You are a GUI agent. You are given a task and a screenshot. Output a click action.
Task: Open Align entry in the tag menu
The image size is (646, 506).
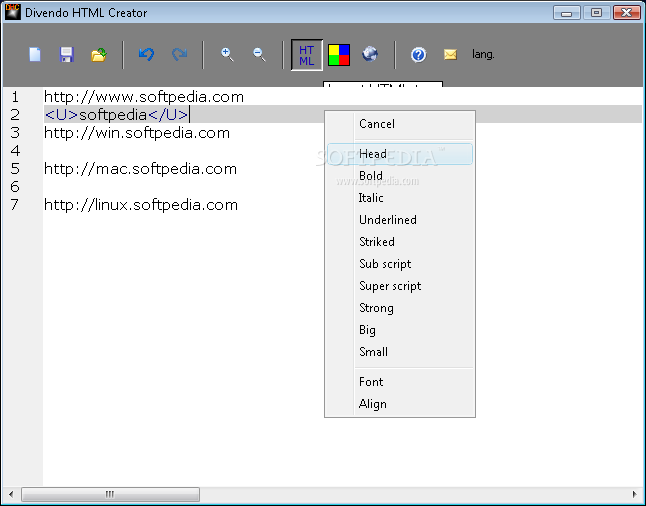coord(400,404)
